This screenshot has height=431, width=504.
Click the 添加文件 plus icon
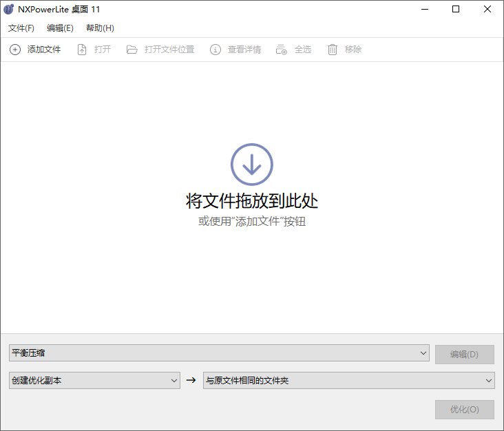click(14, 50)
